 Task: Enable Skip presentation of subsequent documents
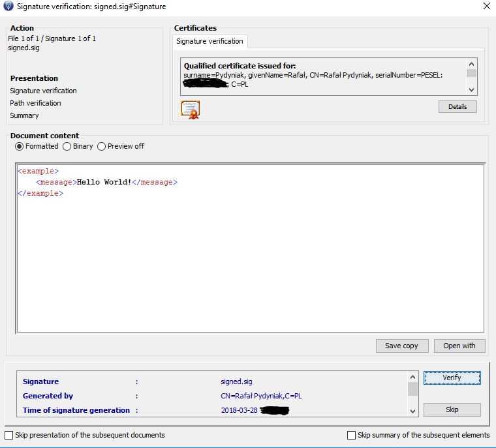pyautogui.click(x=8, y=435)
